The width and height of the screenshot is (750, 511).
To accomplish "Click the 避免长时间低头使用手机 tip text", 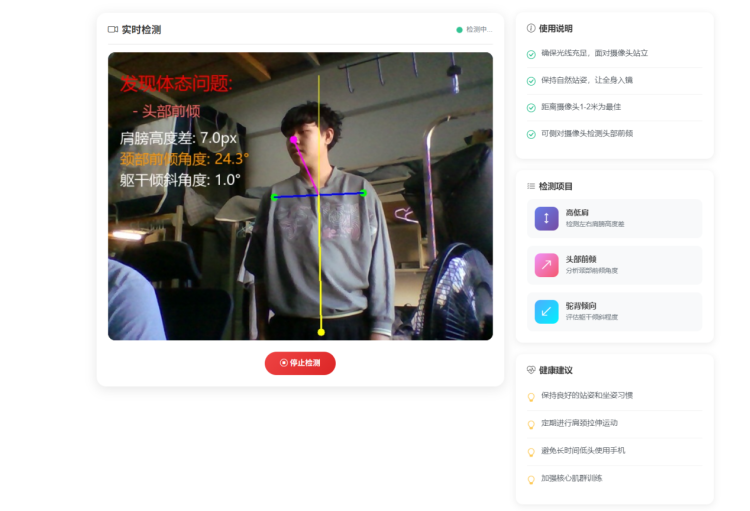I will tap(583, 451).
